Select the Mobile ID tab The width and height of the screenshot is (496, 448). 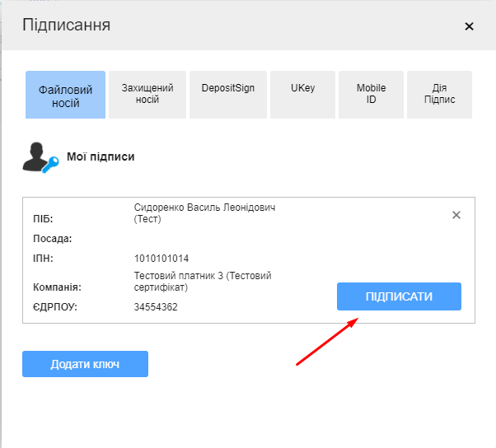pyautogui.click(x=371, y=95)
